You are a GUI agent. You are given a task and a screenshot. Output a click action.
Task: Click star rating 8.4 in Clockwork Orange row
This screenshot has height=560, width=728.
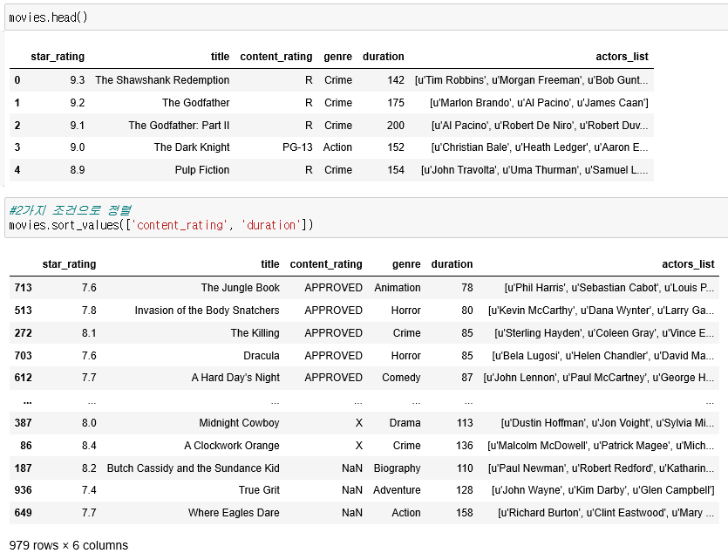89,446
